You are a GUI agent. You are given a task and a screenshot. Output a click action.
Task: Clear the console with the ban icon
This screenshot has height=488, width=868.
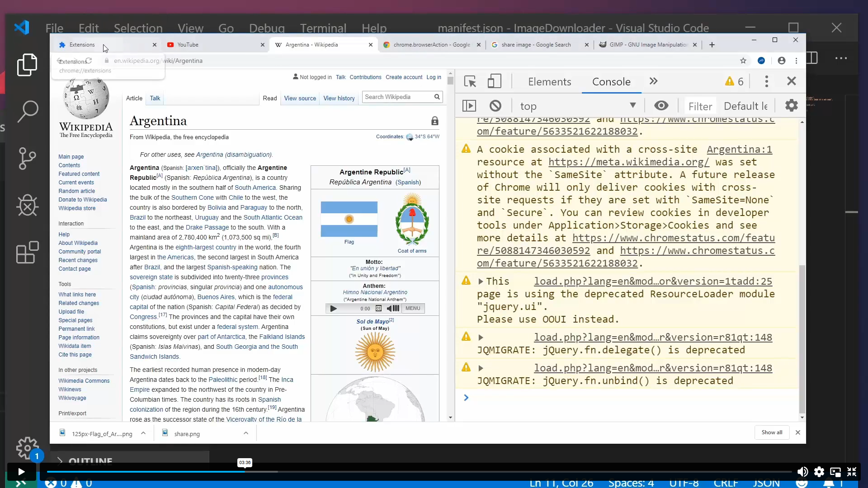click(495, 106)
